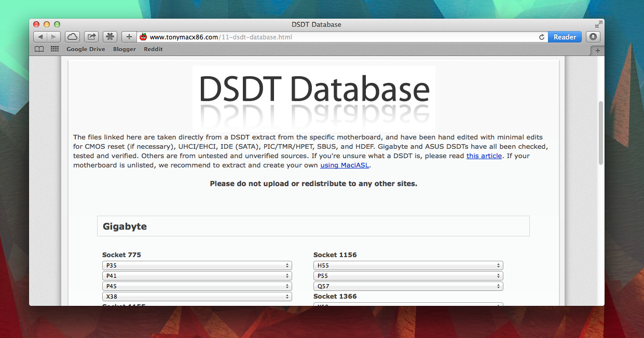Click the page's vertical scrollbar thumb
Viewport: 644px width, 338px height.
point(601,133)
